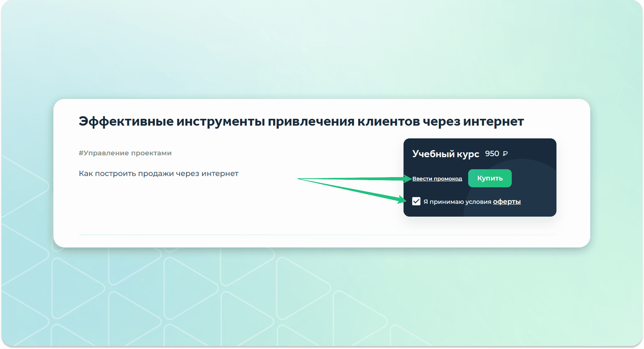The height and width of the screenshot is (349, 644).
Task: Open the оферты terms link
Action: (x=506, y=202)
